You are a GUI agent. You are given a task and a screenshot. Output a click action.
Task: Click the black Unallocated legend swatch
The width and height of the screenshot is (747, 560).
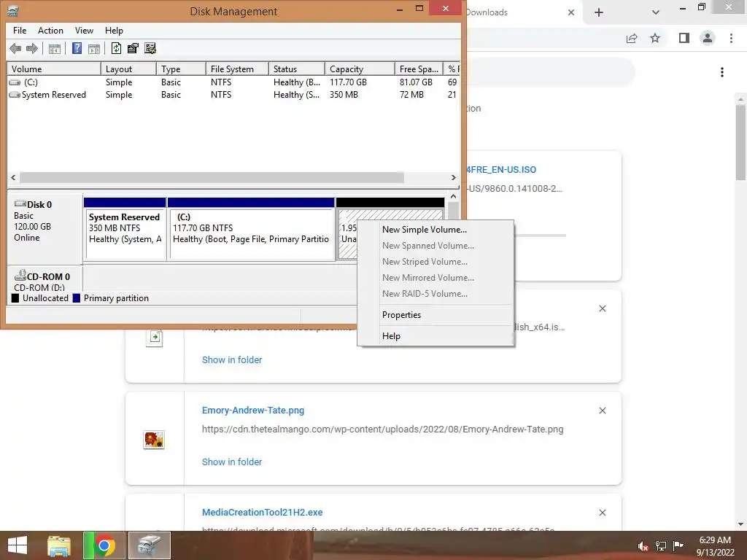point(15,298)
